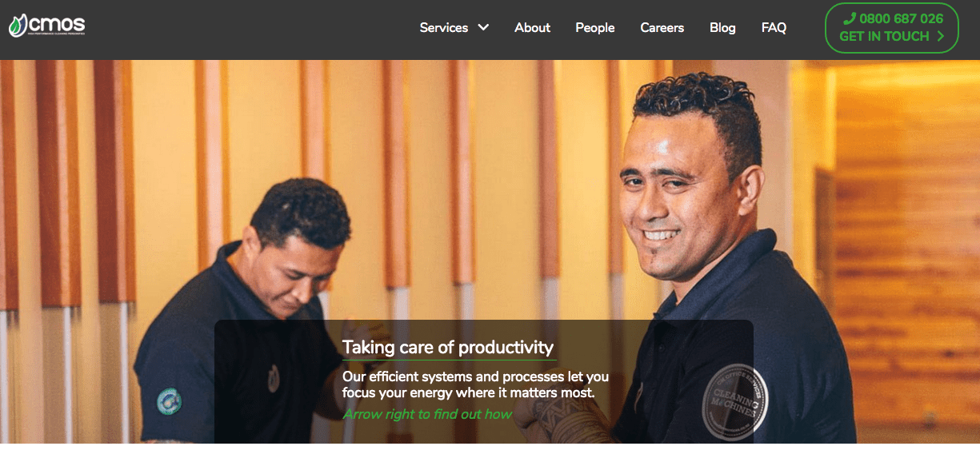This screenshot has width=980, height=466.
Task: Navigate to Careers
Action: tap(662, 27)
